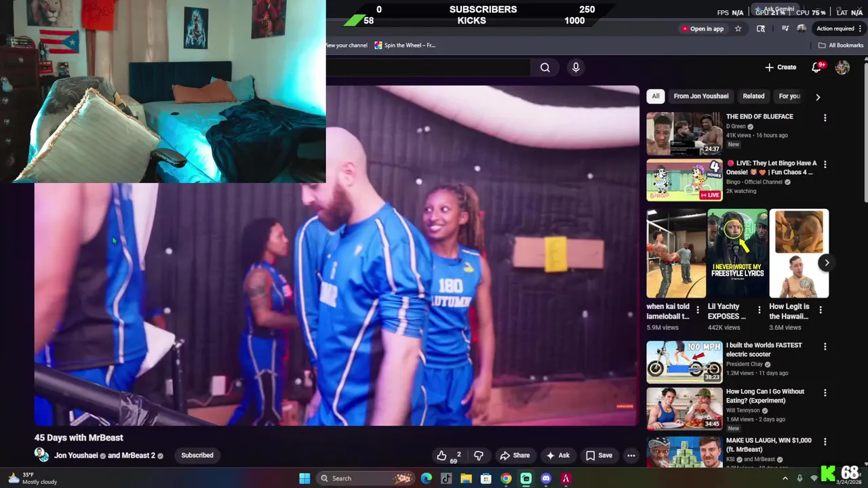
Task: Select the All filter chip
Action: point(655,96)
